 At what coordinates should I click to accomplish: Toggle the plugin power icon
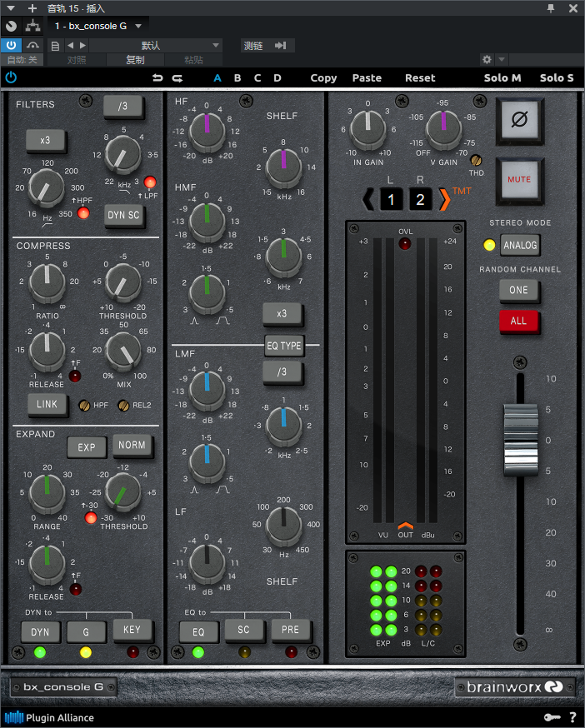(11, 77)
